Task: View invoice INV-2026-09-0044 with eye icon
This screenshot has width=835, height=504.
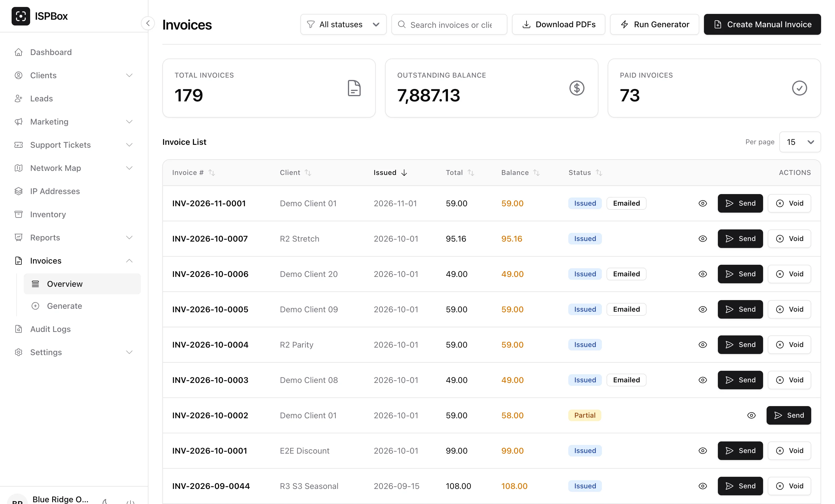Action: (703, 486)
